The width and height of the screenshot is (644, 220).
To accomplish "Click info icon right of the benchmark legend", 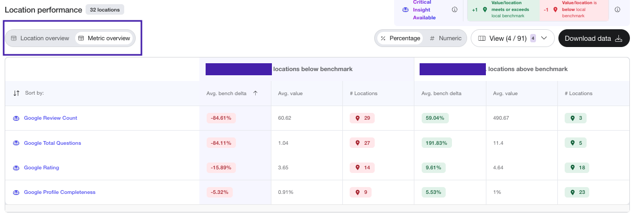I will [617, 9].
